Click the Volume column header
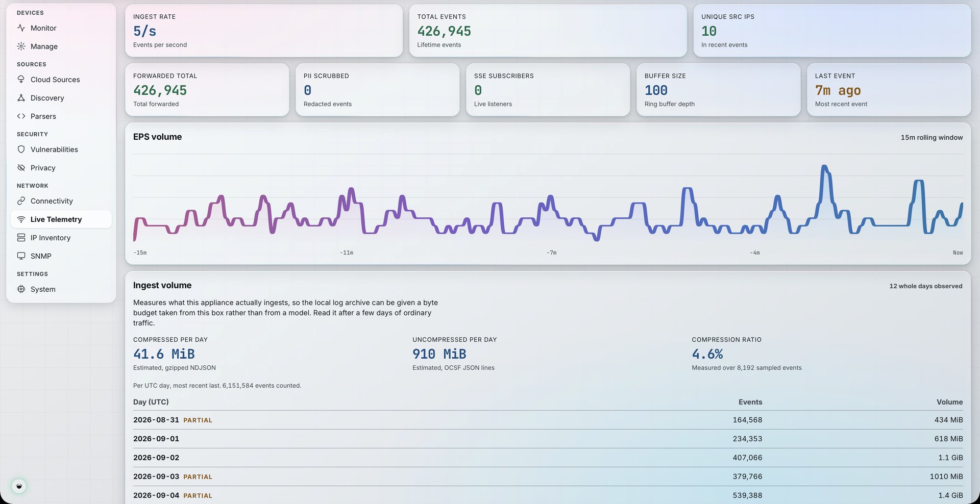The height and width of the screenshot is (504, 980). tap(950, 402)
